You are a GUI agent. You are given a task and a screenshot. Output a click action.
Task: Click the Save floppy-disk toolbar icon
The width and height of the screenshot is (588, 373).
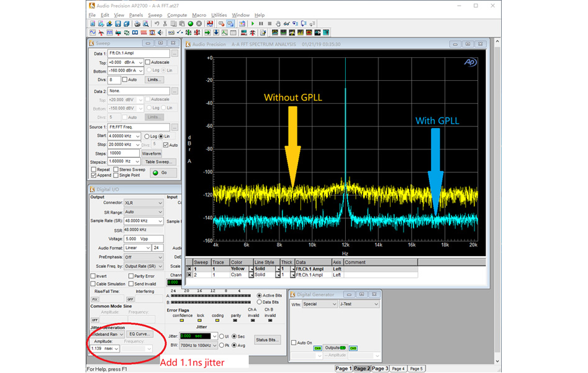coord(118,24)
